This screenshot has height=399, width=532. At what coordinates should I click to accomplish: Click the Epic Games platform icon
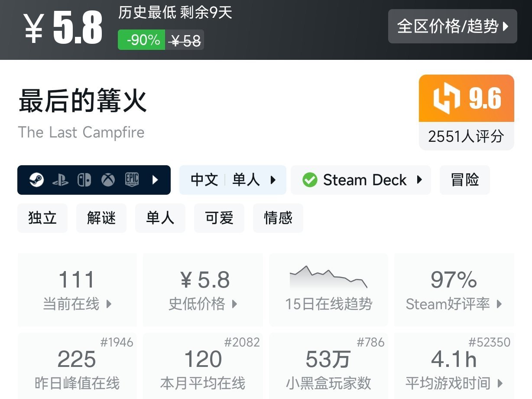pos(132,180)
